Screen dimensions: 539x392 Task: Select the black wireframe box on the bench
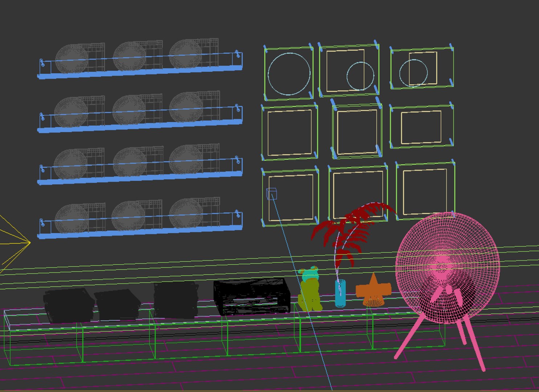(252, 297)
